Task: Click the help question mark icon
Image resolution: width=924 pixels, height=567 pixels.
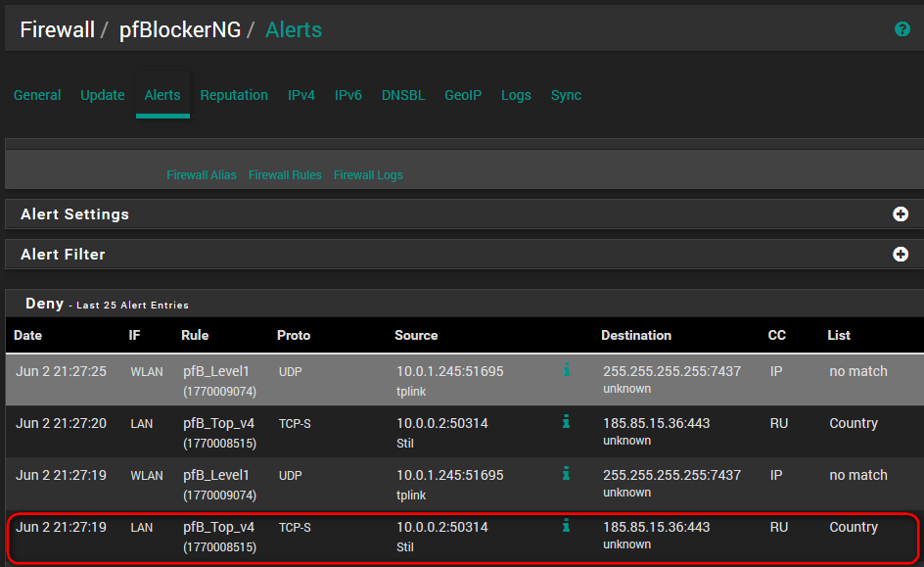Action: [x=901, y=29]
